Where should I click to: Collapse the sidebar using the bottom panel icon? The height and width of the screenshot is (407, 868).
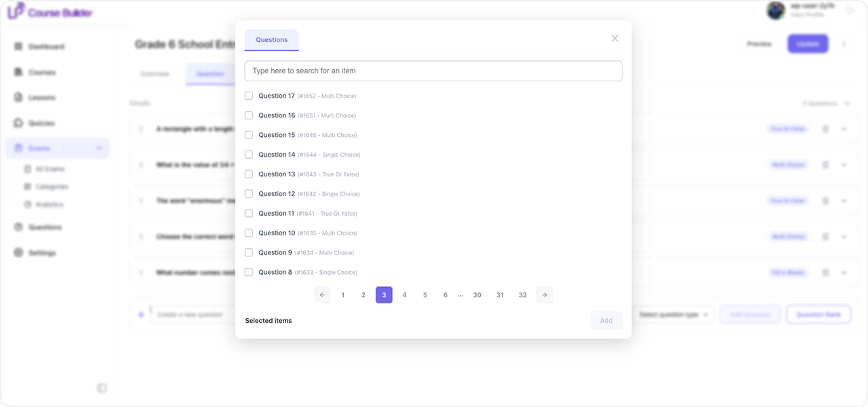[x=102, y=388]
